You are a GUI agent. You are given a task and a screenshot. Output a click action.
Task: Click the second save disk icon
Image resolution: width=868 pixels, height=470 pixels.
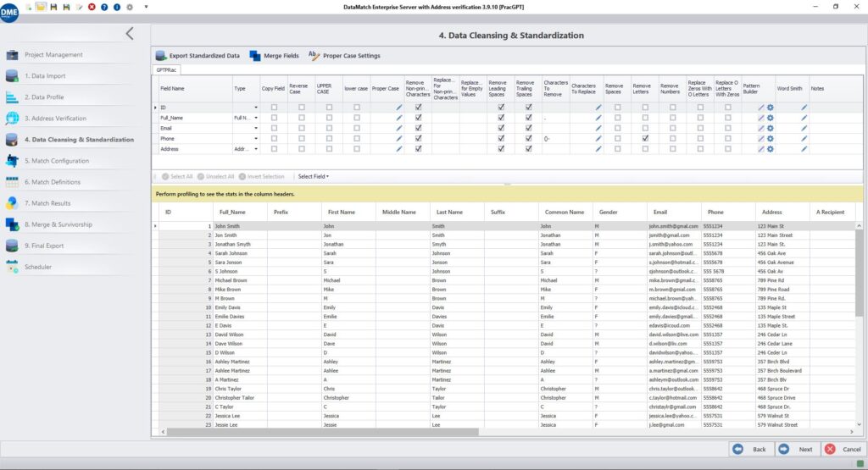tap(66, 7)
